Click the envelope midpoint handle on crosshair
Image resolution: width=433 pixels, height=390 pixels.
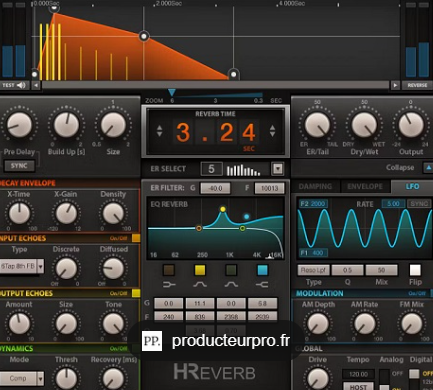point(144,36)
